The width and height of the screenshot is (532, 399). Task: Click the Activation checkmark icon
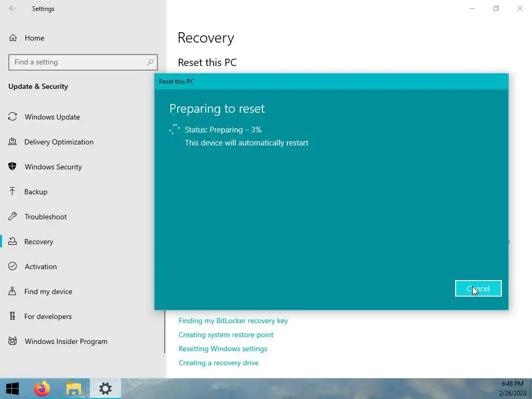12,267
